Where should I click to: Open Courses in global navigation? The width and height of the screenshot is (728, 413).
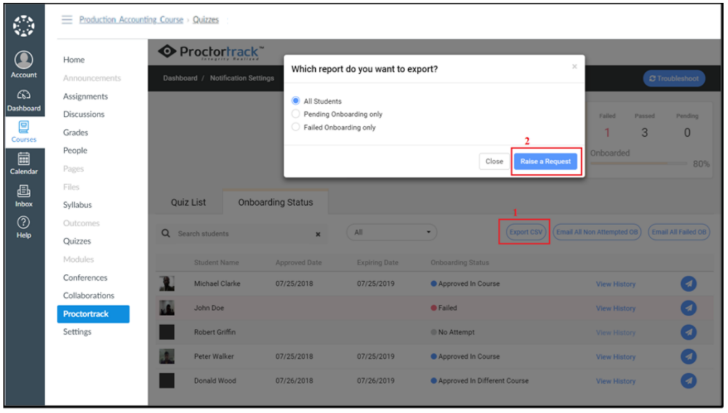(24, 132)
